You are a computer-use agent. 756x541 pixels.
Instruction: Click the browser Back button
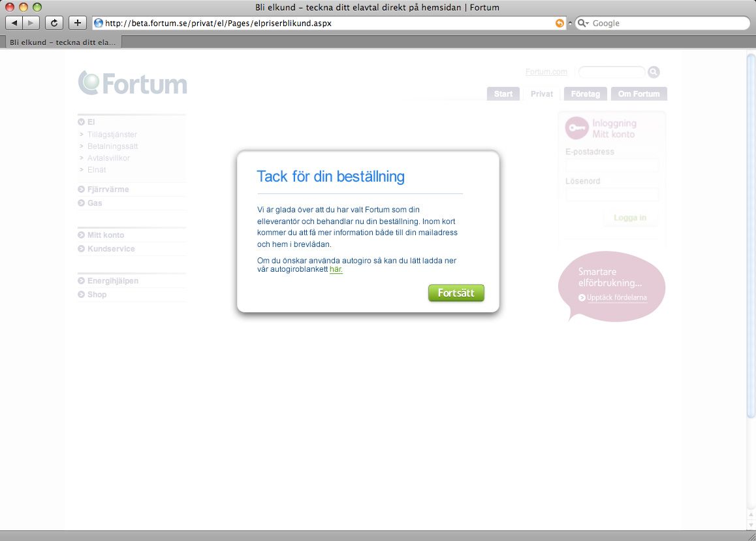coord(14,23)
